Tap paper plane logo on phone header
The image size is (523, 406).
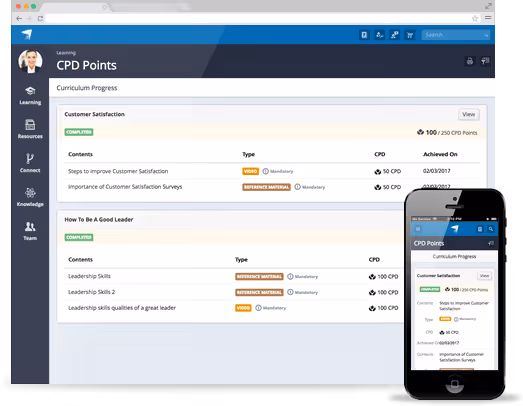tap(455, 229)
